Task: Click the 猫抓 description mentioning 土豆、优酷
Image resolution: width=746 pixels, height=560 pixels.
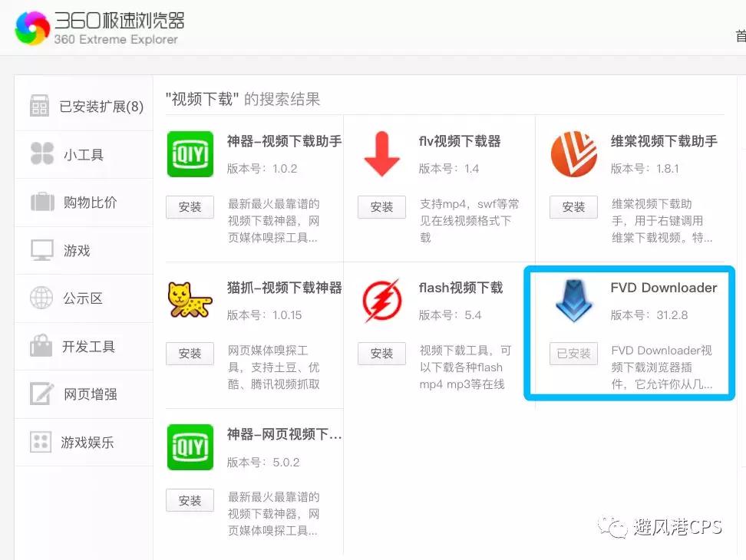Action: (273, 367)
